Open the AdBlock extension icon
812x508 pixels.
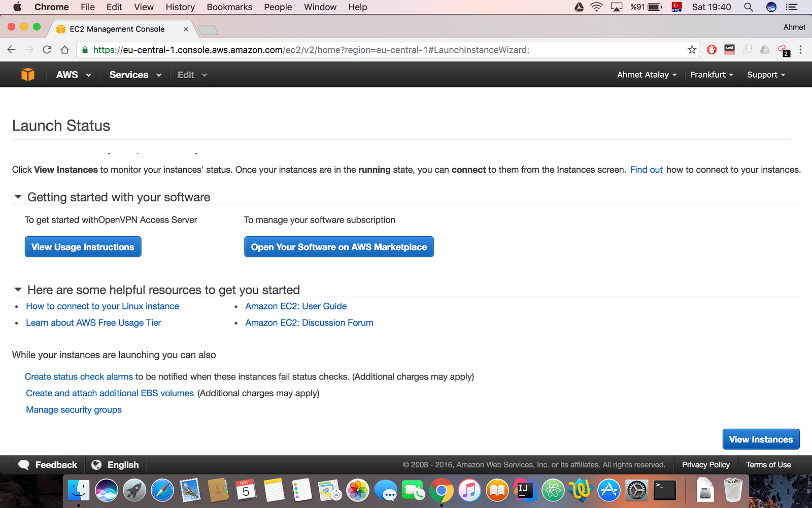coord(712,50)
